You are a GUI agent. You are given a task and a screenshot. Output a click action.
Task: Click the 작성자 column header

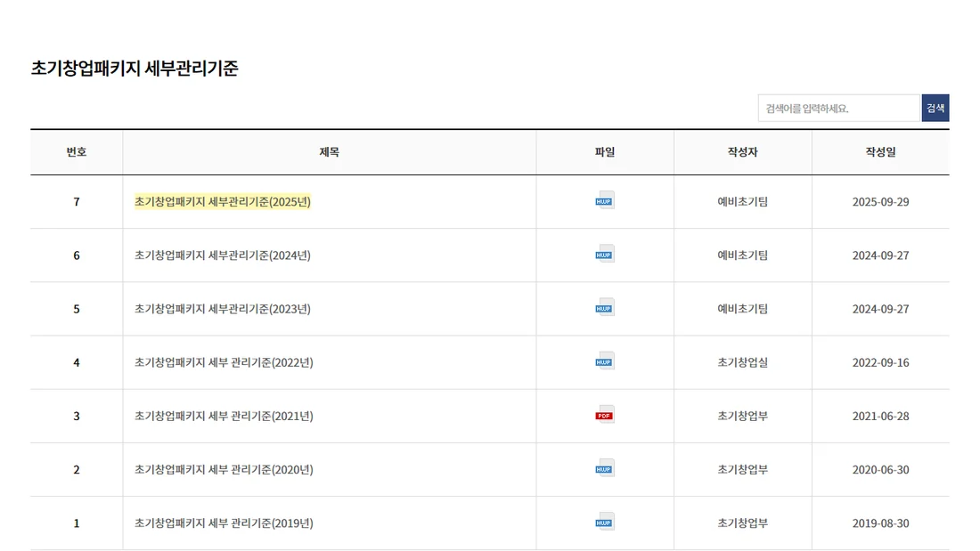[742, 152]
